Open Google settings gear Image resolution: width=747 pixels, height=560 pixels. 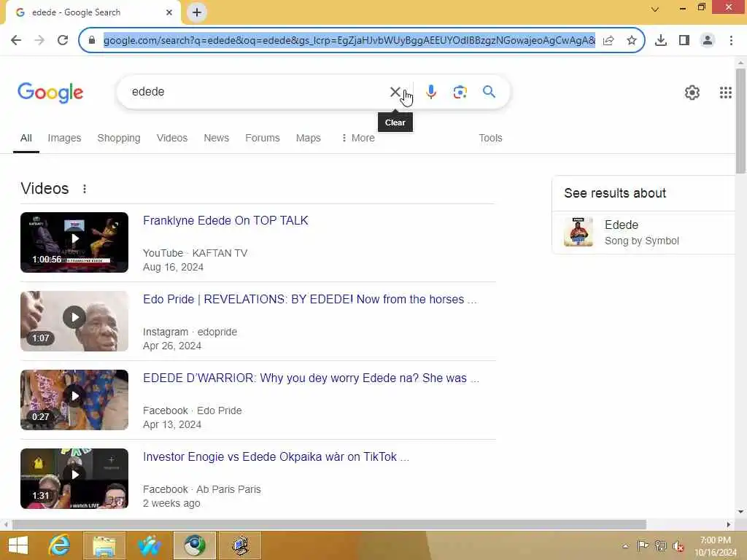point(692,93)
